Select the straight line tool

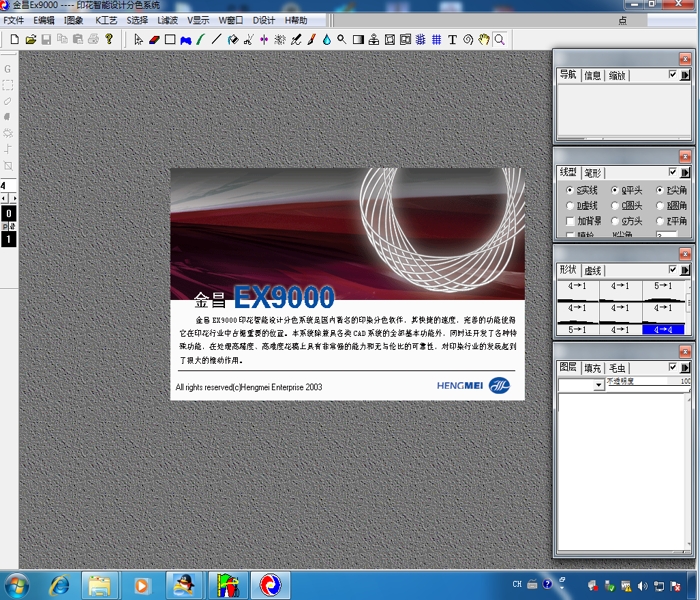(x=217, y=40)
